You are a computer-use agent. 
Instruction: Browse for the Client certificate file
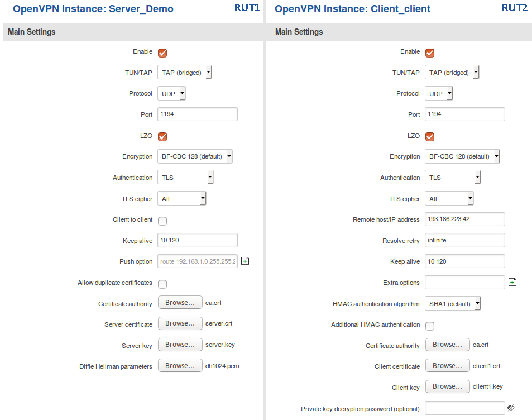click(448, 366)
